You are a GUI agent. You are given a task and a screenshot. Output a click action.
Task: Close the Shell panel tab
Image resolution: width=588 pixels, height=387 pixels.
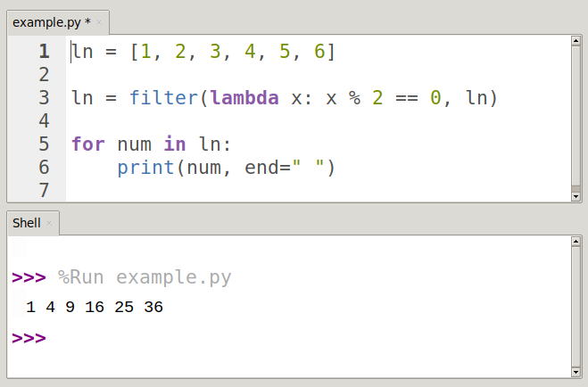[x=49, y=223]
